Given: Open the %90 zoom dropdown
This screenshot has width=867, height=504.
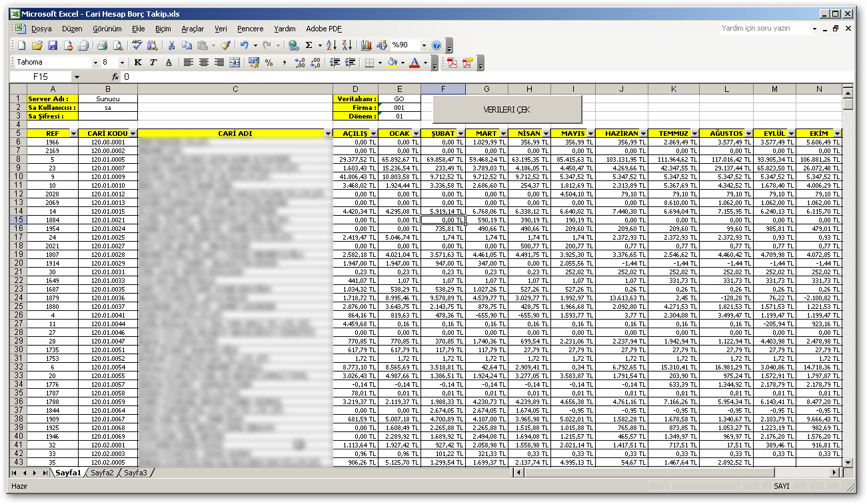Looking at the screenshot, I should point(424,45).
